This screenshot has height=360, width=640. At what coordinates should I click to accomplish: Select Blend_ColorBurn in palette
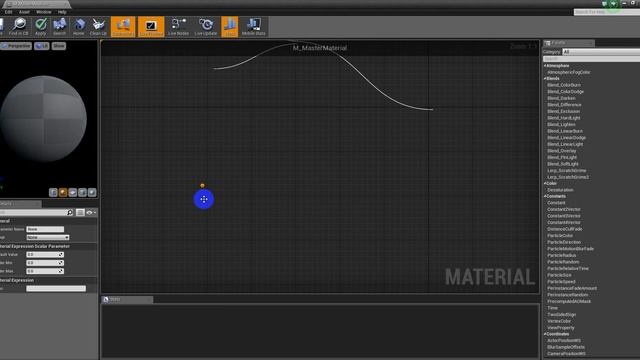click(x=564, y=85)
